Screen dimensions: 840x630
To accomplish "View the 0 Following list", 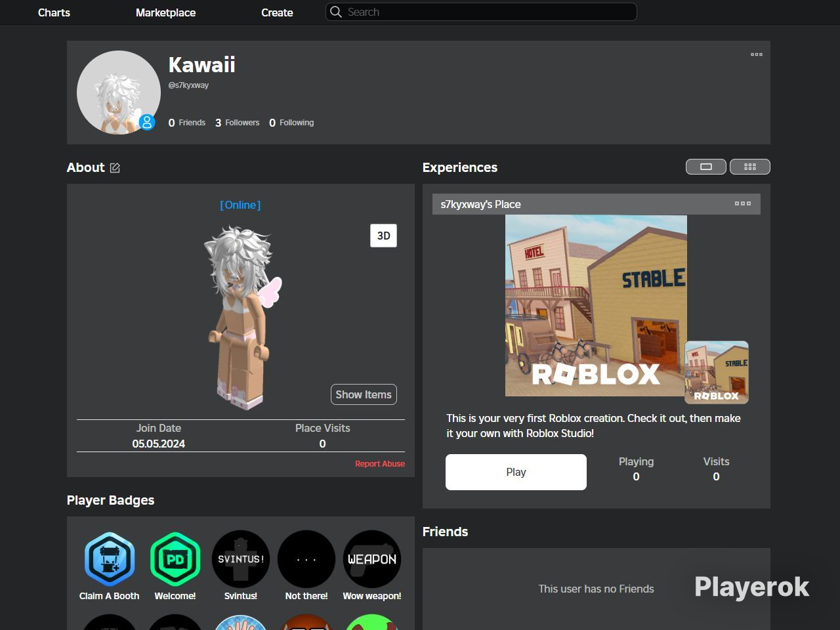I will 291,123.
